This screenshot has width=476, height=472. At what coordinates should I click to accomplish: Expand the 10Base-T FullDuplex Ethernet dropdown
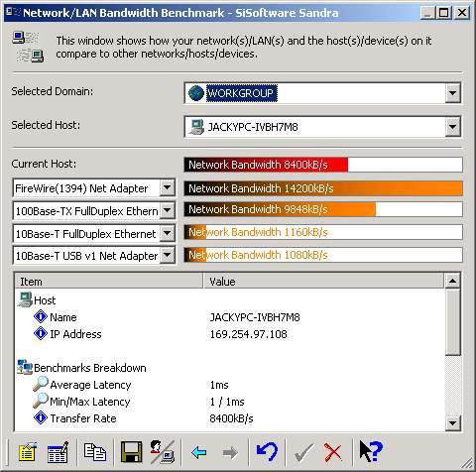coord(167,233)
